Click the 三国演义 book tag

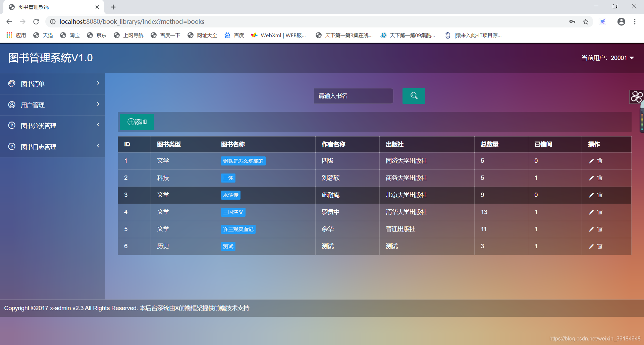233,212
